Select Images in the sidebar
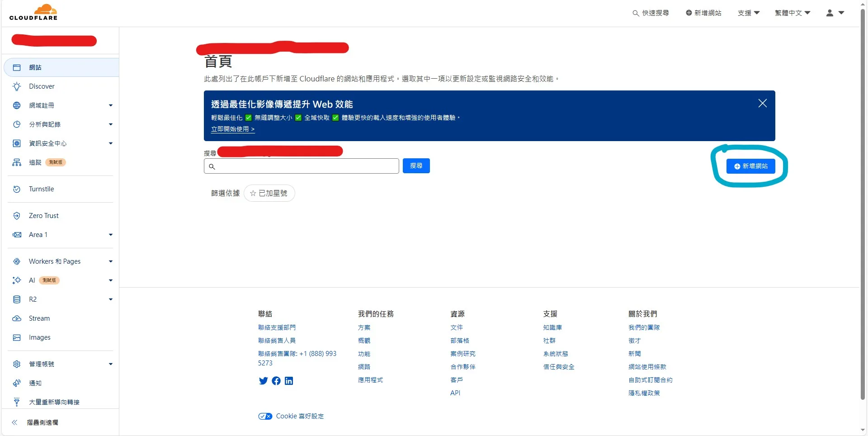 coord(40,337)
